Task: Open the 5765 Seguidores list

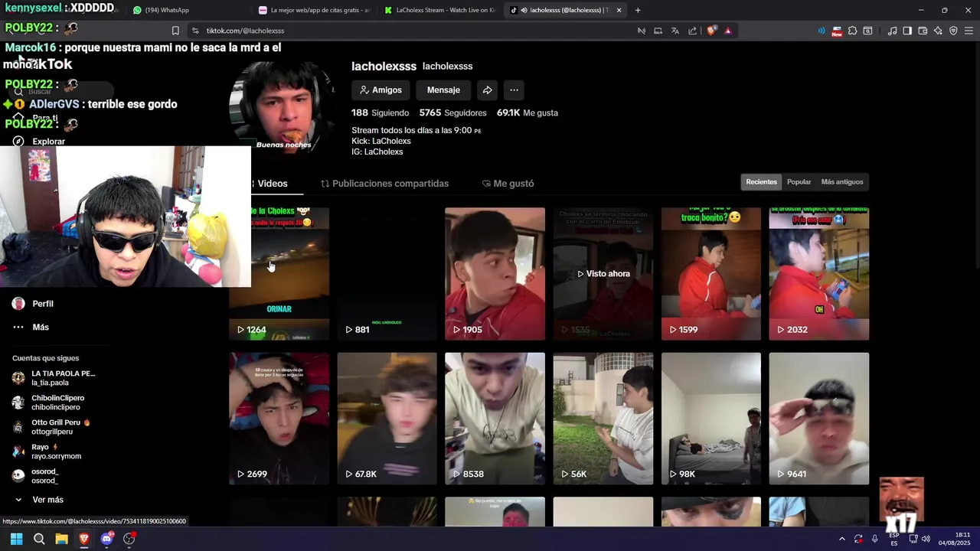Action: 452,112
